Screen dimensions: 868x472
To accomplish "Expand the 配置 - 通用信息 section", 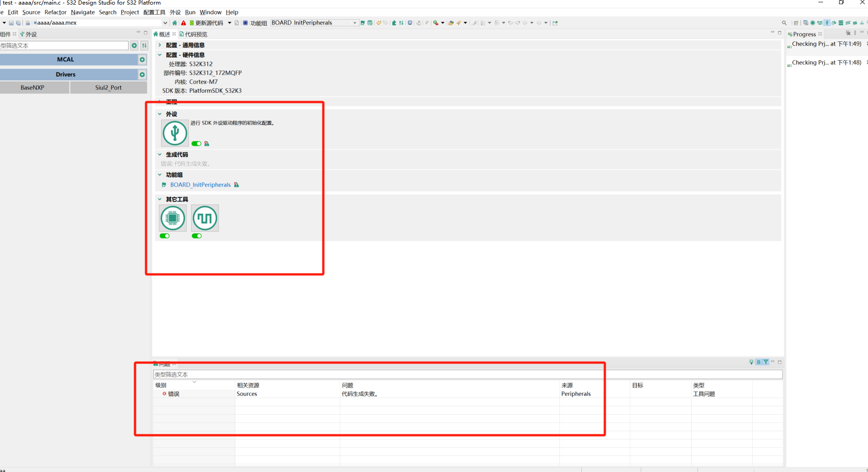I will coord(159,45).
